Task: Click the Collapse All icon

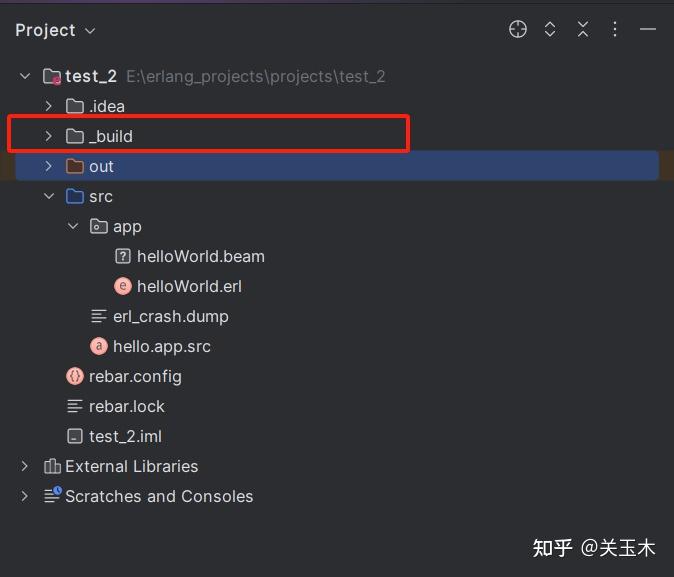Action: 583,30
